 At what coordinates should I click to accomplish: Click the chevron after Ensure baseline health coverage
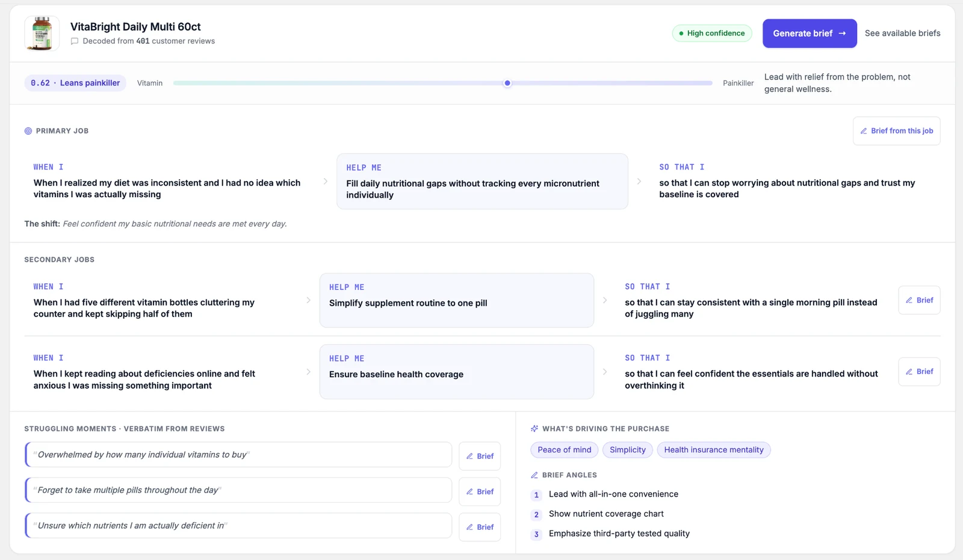[x=605, y=372]
